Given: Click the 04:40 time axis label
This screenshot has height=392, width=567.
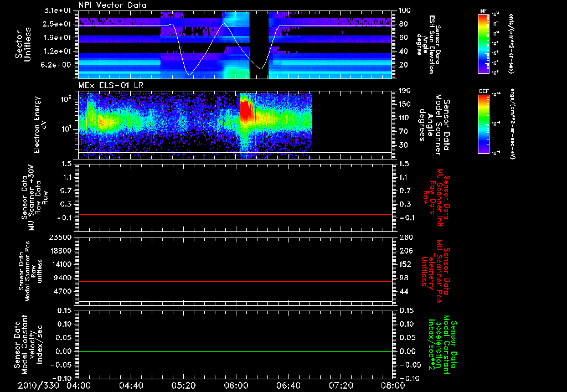Looking at the screenshot, I should click(x=131, y=385).
